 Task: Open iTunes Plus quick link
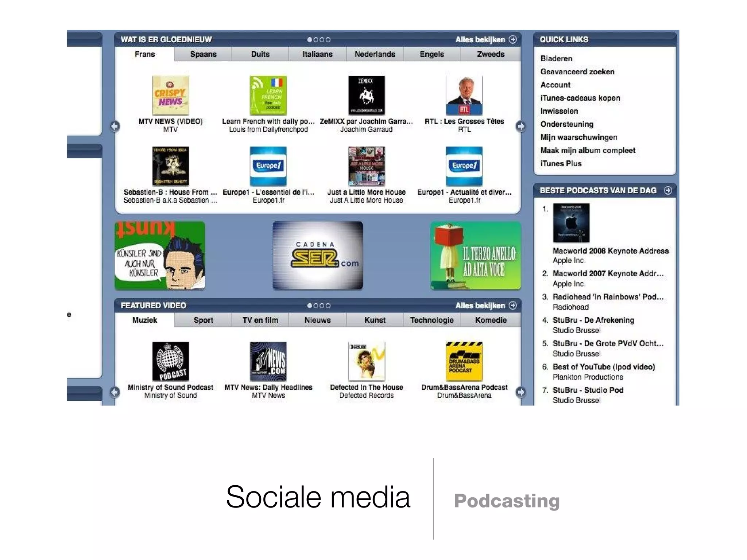coord(561,164)
